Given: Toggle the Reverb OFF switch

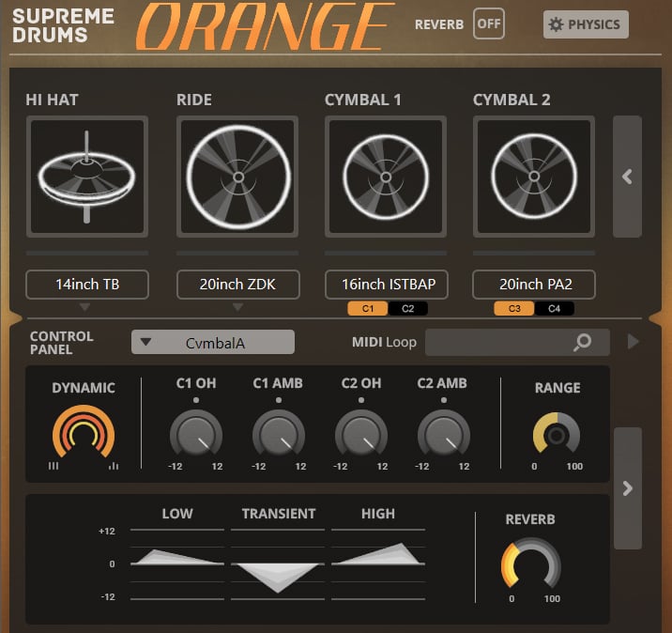Looking at the screenshot, I should pos(488,24).
